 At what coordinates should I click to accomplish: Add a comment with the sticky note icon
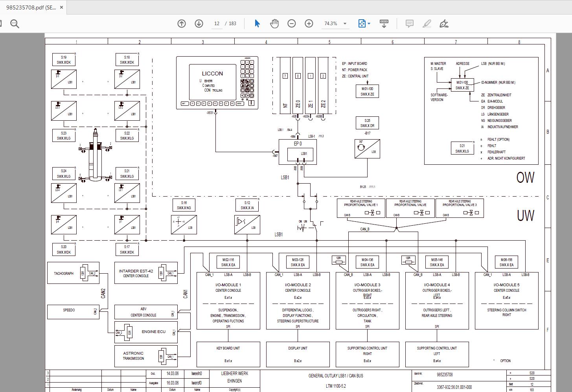(409, 24)
